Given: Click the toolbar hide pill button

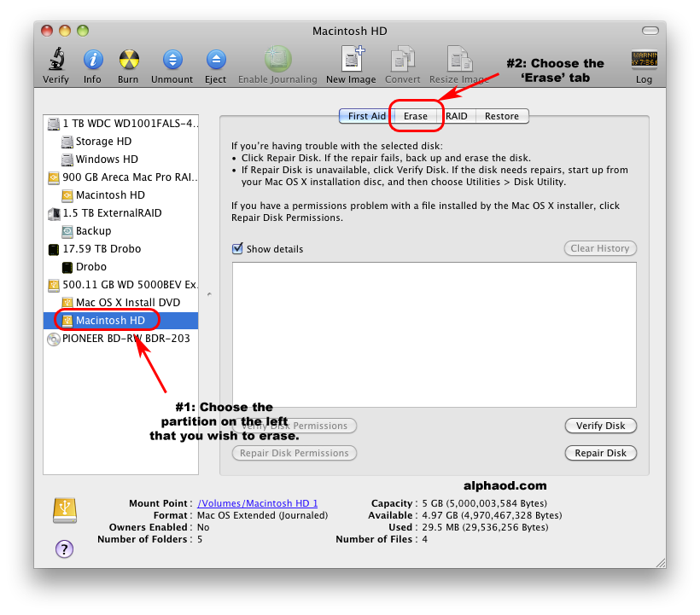Looking at the screenshot, I should pos(650,31).
